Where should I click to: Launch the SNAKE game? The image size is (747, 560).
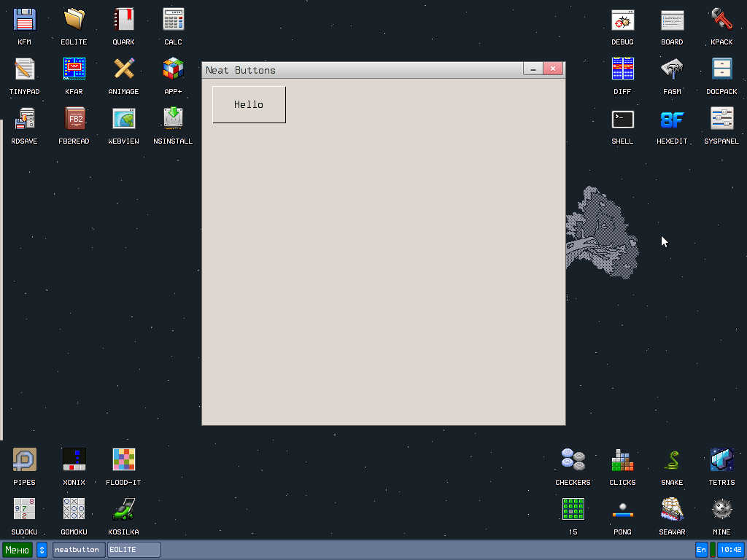pos(671,459)
